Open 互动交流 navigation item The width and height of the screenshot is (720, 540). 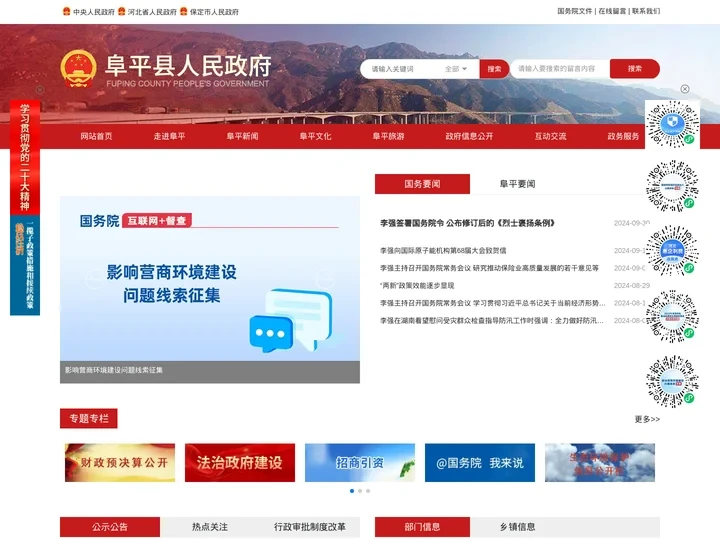pos(550,136)
